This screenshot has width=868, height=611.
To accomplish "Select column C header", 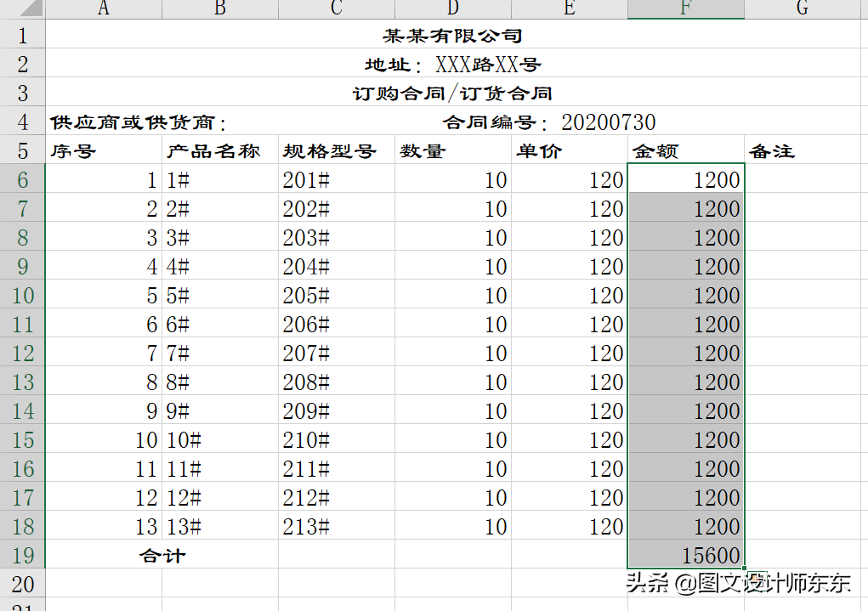I will [x=337, y=8].
